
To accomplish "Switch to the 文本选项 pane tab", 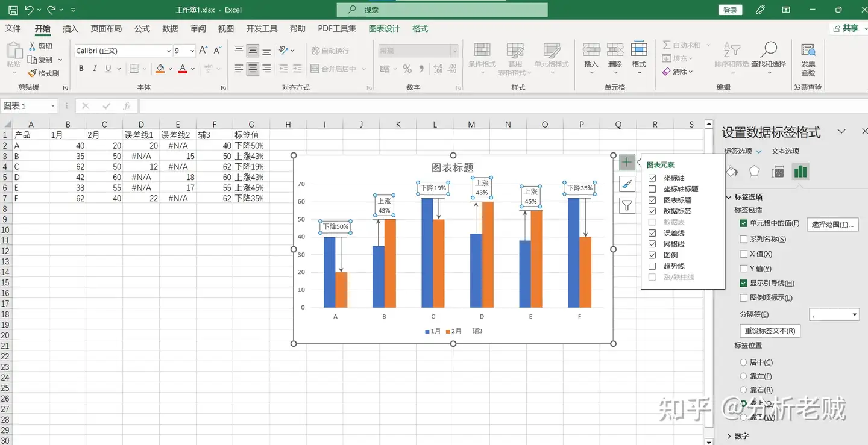I will [785, 151].
